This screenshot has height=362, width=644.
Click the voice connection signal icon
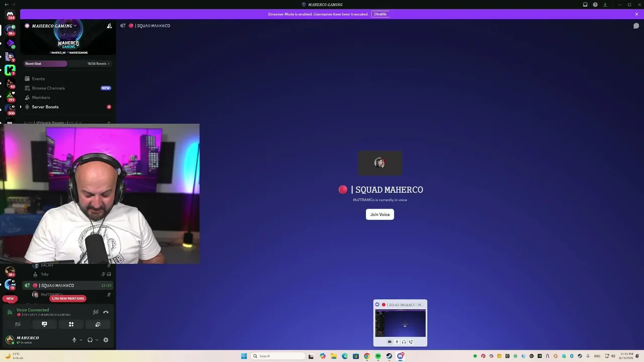[x=9, y=312]
